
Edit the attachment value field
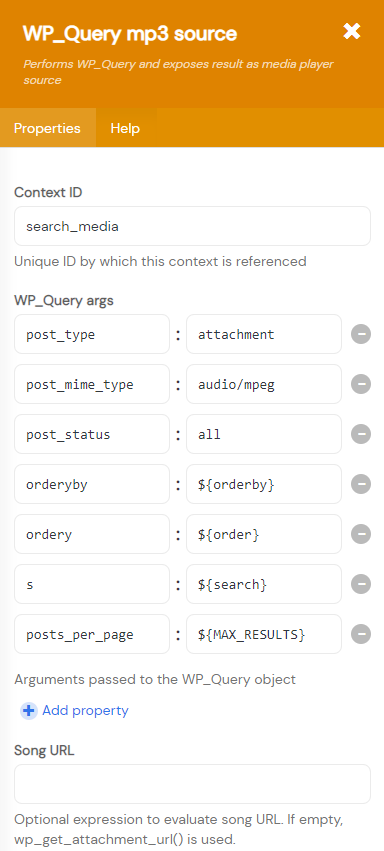click(264, 334)
